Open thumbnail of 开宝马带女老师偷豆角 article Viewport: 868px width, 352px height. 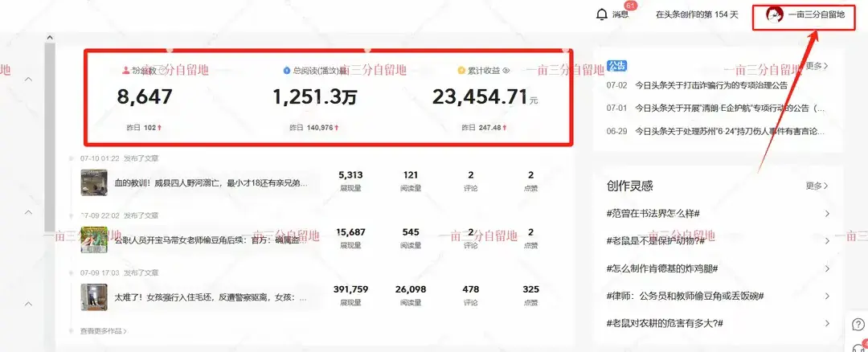point(94,239)
